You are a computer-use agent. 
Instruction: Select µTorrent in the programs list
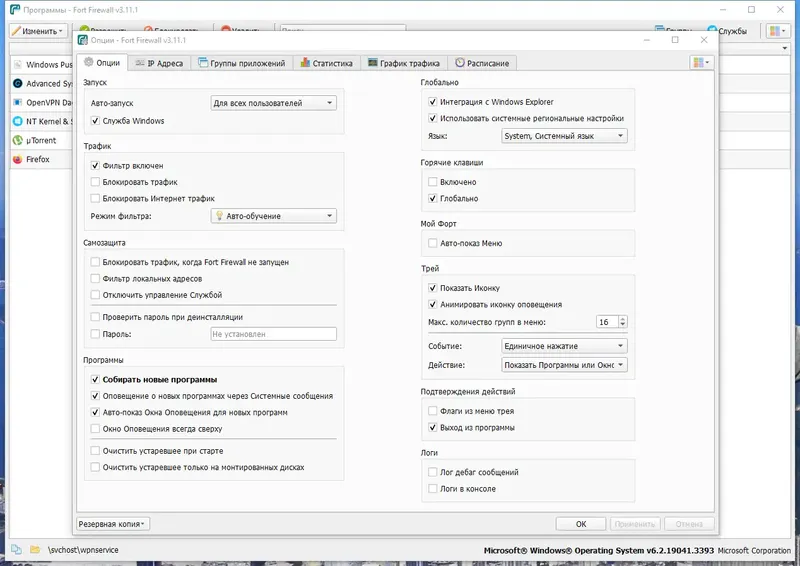tap(41, 140)
